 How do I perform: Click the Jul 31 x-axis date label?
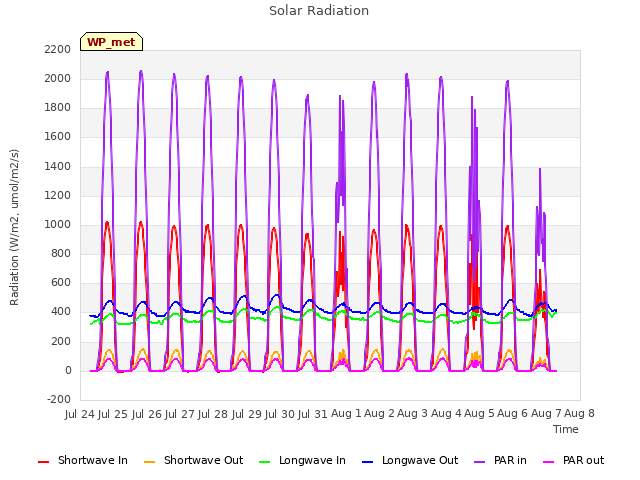[313, 414]
